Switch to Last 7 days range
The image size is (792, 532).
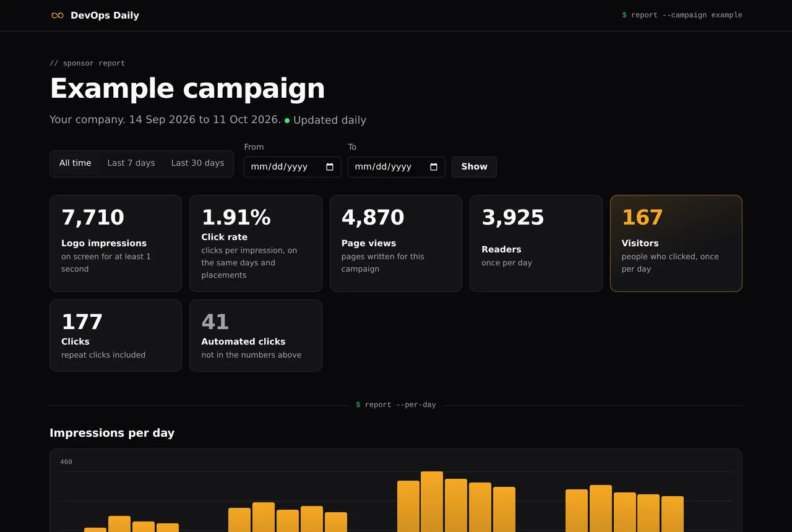tap(131, 163)
